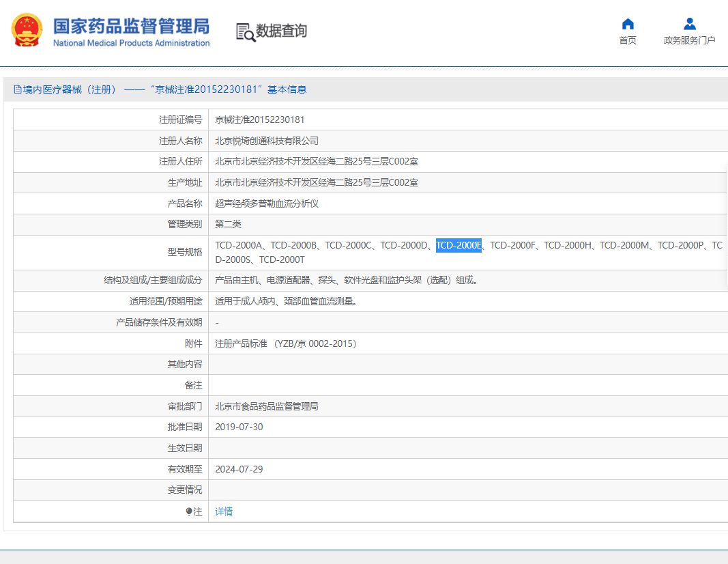The image size is (728, 564).
Task: Click the 其他内容 row label
Action: [x=185, y=364]
